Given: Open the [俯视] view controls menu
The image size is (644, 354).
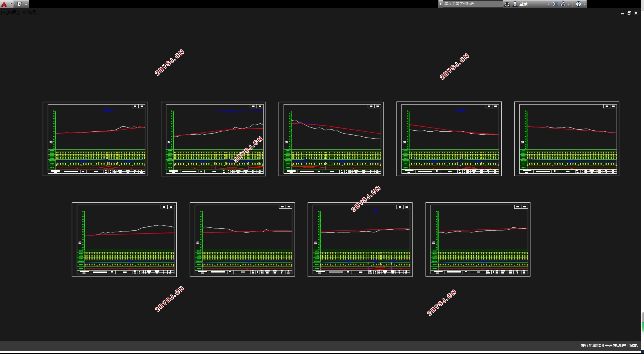Looking at the screenshot, I should (x=12, y=12).
